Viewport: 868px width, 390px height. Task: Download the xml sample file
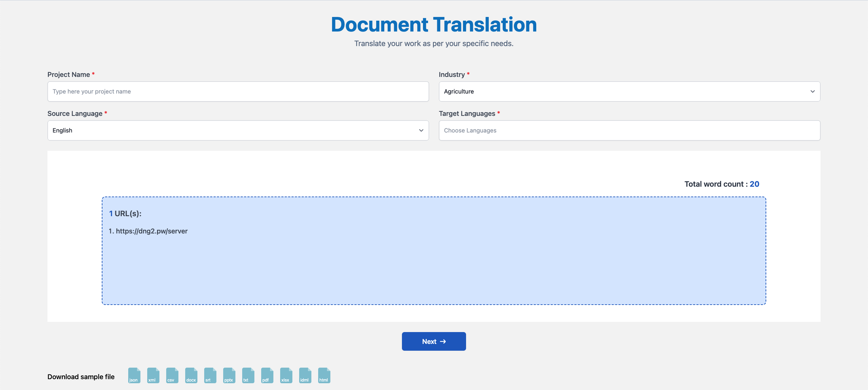tap(153, 375)
